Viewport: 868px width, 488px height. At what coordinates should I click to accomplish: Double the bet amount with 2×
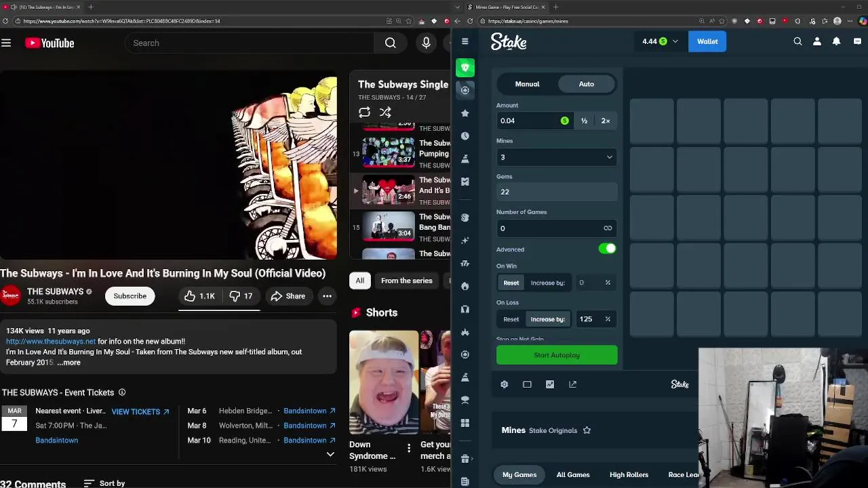pyautogui.click(x=606, y=121)
